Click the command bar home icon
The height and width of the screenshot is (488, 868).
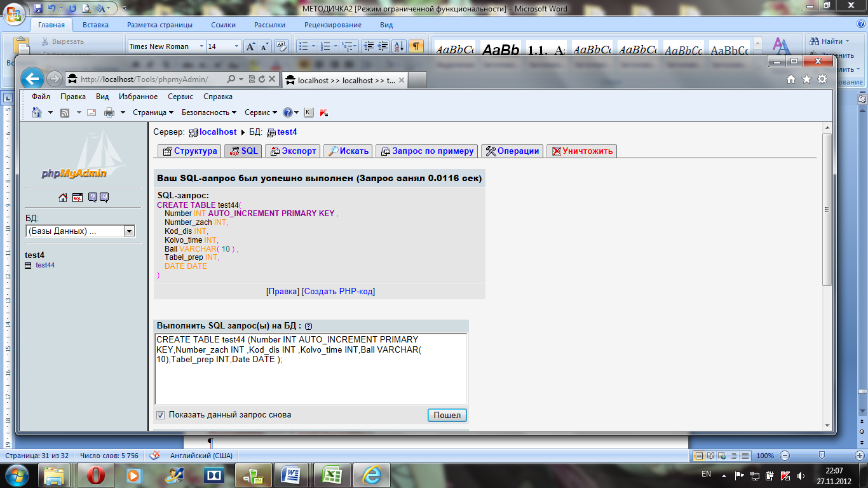tap(37, 112)
